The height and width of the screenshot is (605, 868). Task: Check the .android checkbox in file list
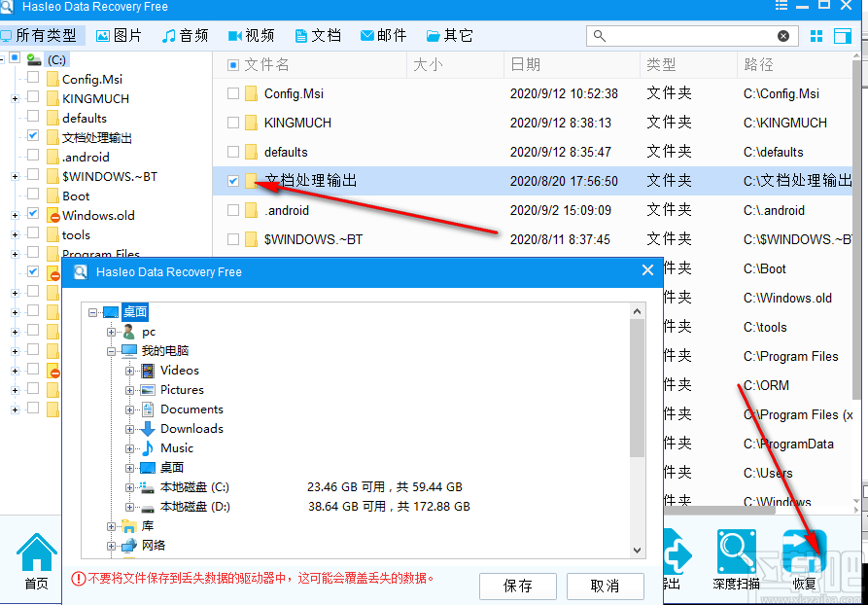tap(233, 210)
